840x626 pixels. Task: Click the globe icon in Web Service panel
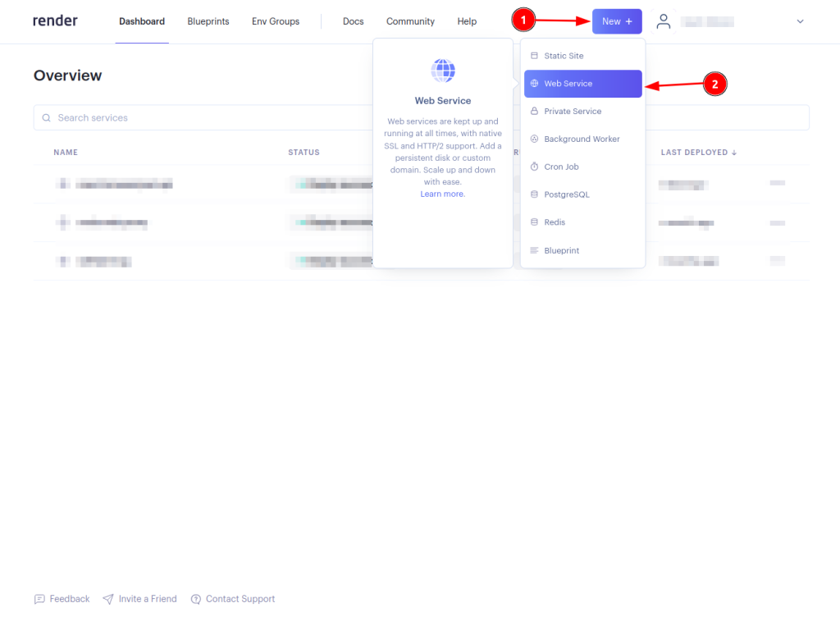click(x=443, y=71)
